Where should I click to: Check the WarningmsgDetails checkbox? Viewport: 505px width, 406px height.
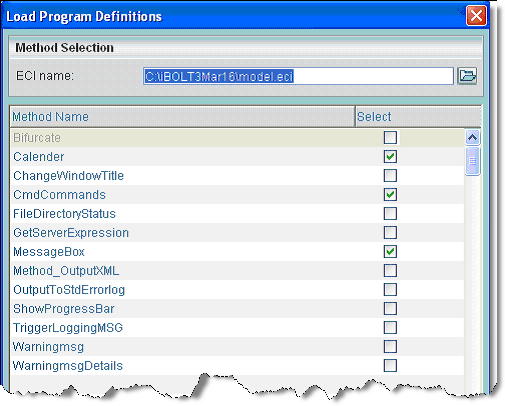tap(390, 366)
